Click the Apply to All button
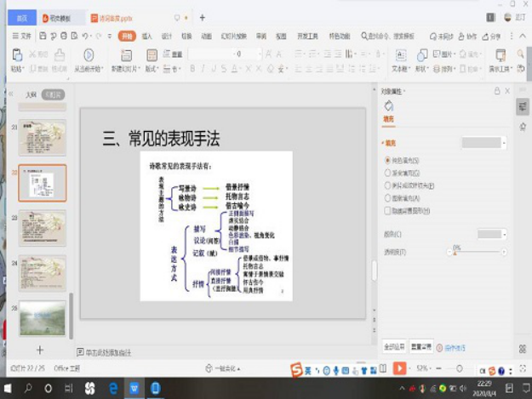Viewport: 532px width, 399px height. pyautogui.click(x=393, y=347)
